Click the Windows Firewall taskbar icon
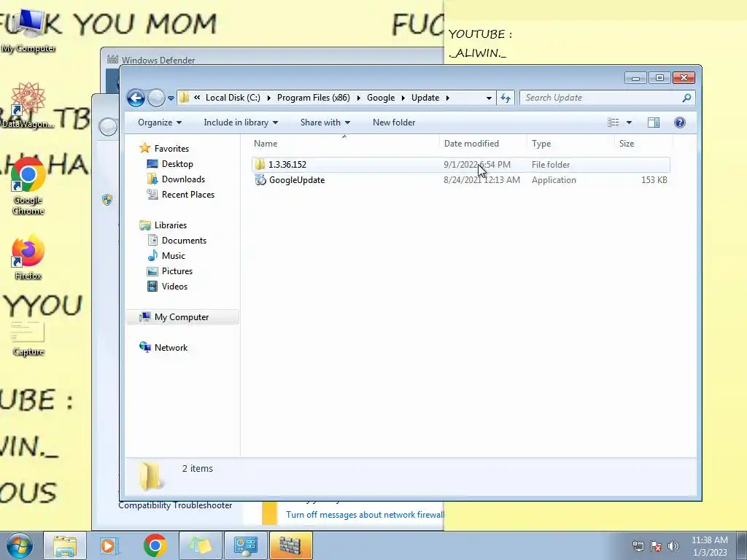 290,545
